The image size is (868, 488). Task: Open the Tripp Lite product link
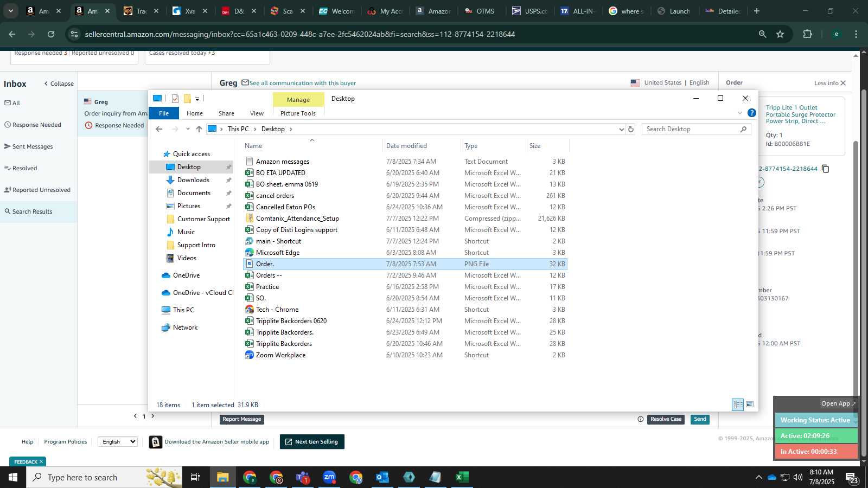[801, 114]
